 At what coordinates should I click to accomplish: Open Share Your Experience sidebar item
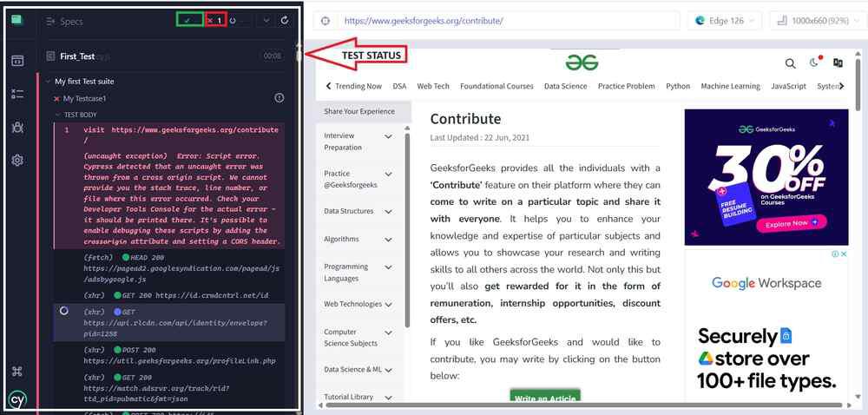pyautogui.click(x=363, y=111)
